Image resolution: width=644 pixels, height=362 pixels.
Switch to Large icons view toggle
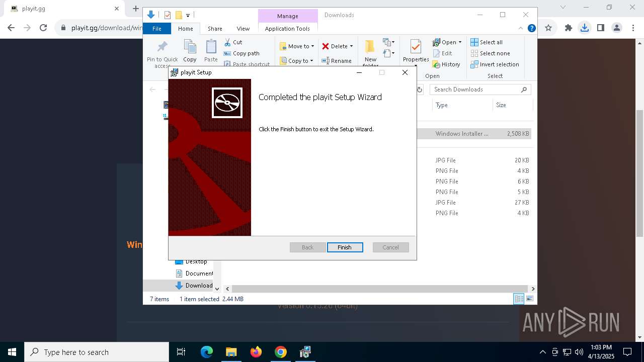point(529,299)
